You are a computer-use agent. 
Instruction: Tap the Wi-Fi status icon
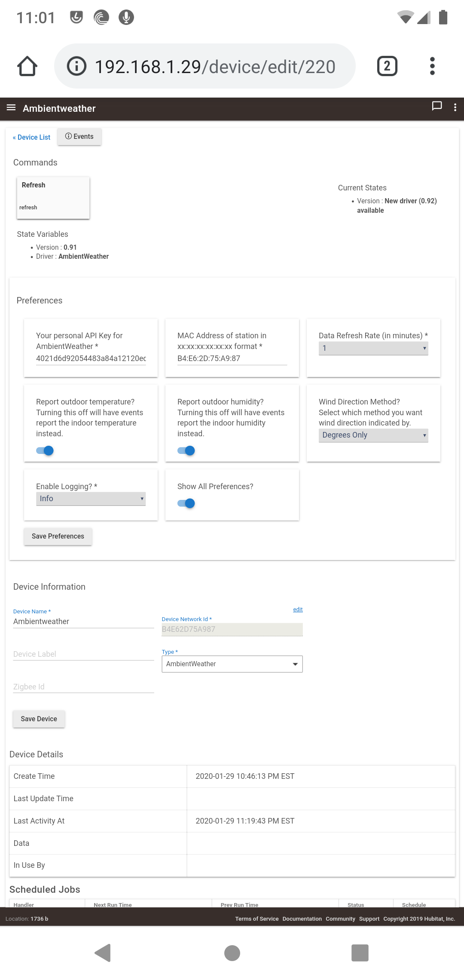click(x=405, y=18)
